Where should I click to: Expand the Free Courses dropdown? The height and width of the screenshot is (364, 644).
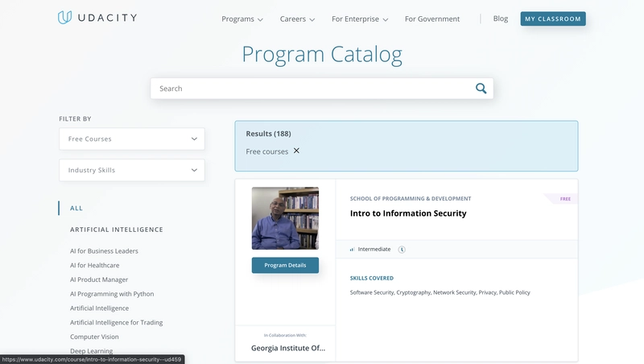click(x=132, y=139)
